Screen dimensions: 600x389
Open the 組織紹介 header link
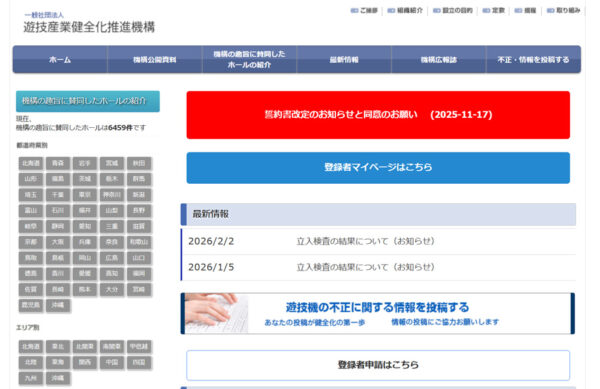click(x=405, y=11)
